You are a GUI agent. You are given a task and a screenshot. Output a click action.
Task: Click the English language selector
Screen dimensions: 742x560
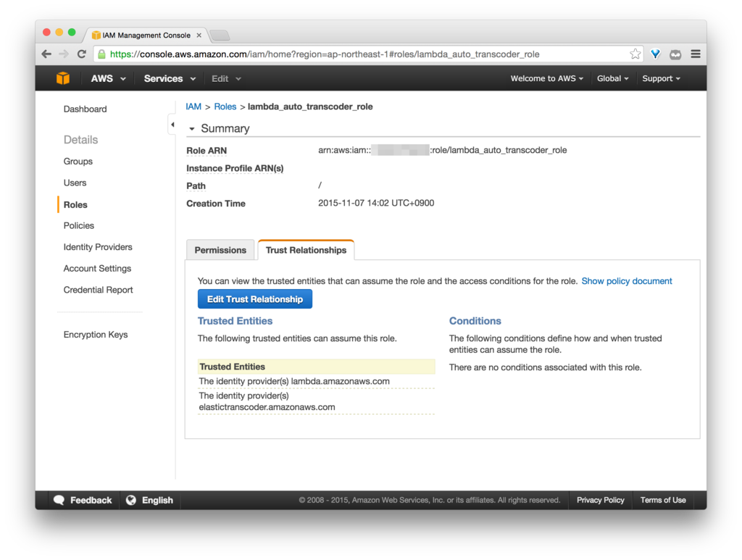pyautogui.click(x=150, y=500)
